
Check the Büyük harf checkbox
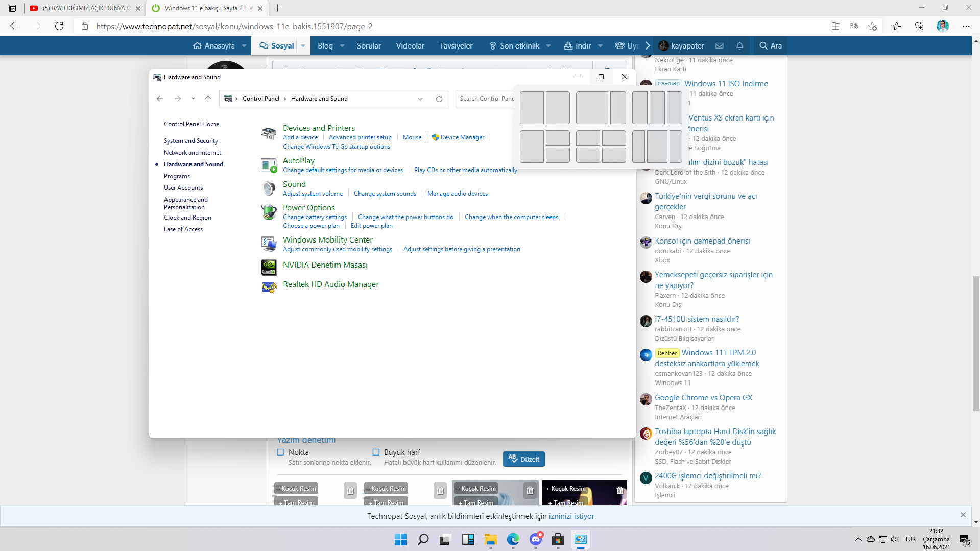(x=375, y=452)
